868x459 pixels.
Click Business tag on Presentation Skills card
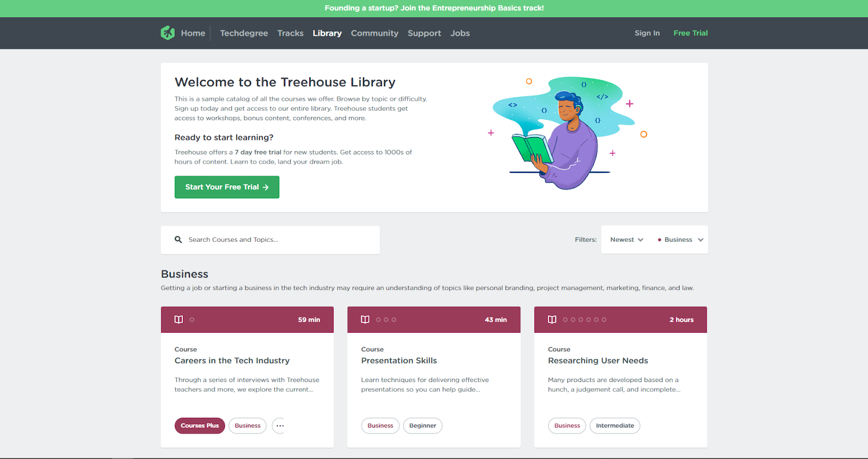pos(380,426)
